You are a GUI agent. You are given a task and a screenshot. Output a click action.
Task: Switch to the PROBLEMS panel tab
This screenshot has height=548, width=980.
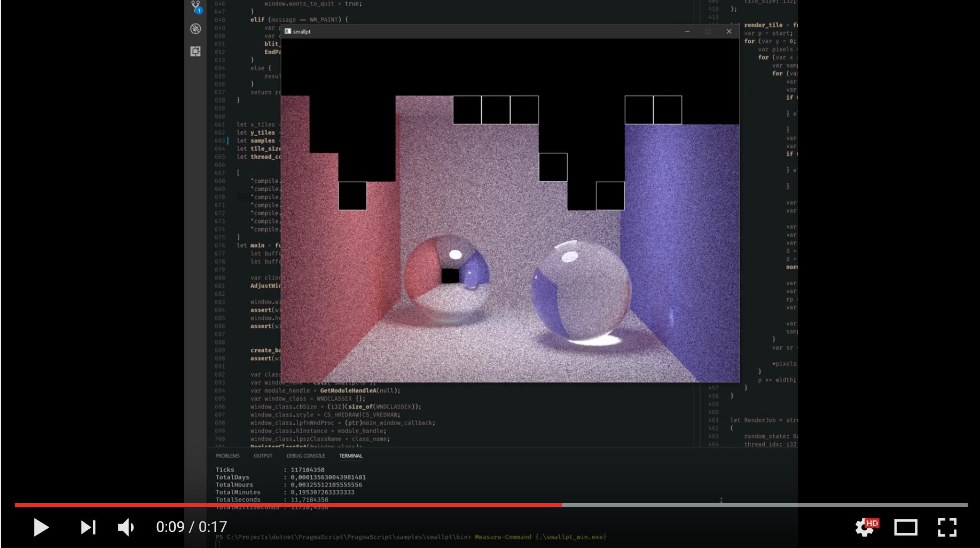coord(228,456)
